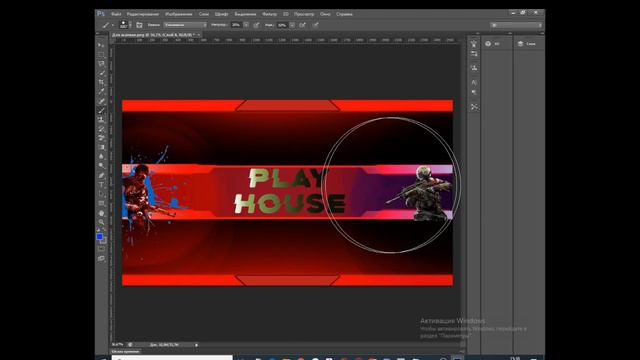This screenshot has height=360, width=640.
Task: Click the zoom percentage field in status bar
Action: (118, 345)
